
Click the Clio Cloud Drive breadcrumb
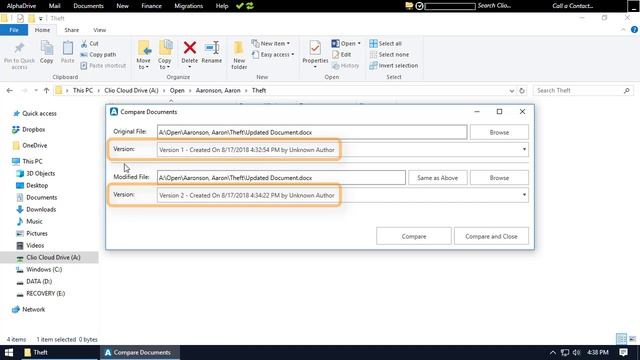click(131, 91)
